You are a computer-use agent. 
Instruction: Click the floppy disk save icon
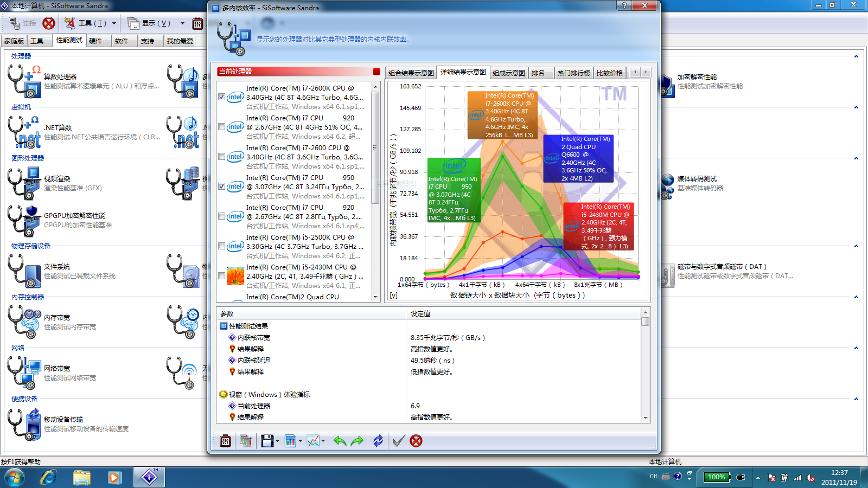(267, 441)
